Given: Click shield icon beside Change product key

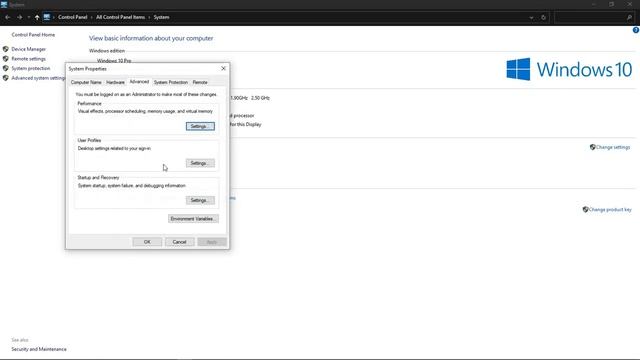Looking at the screenshot, I should tap(585, 209).
